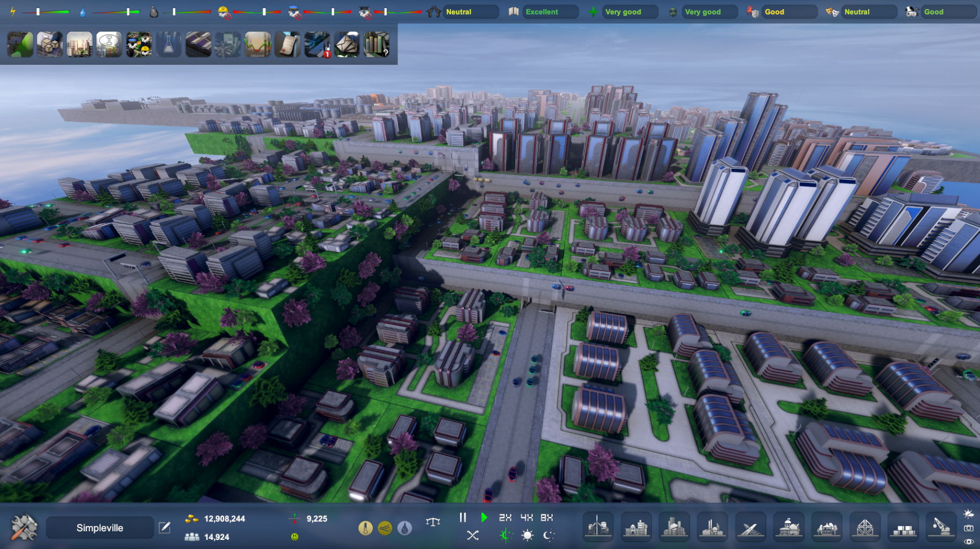Click the population value 14,924
Image resolution: width=980 pixels, height=549 pixels.
tap(217, 537)
